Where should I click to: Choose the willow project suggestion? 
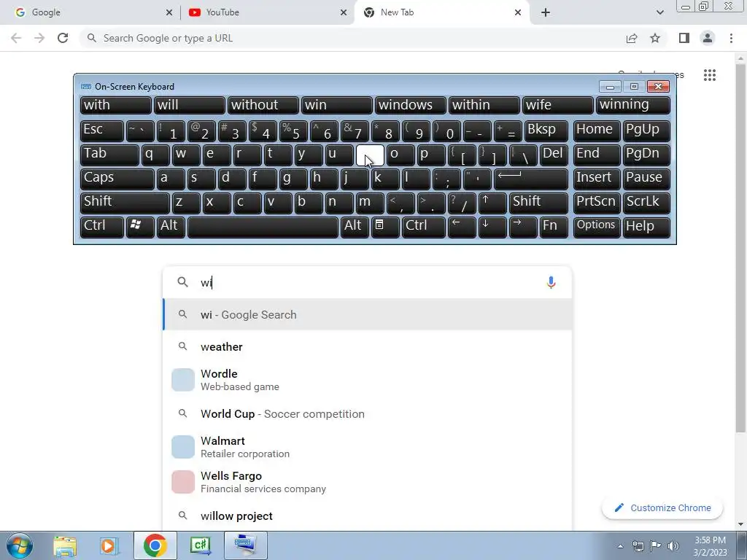tap(367, 516)
